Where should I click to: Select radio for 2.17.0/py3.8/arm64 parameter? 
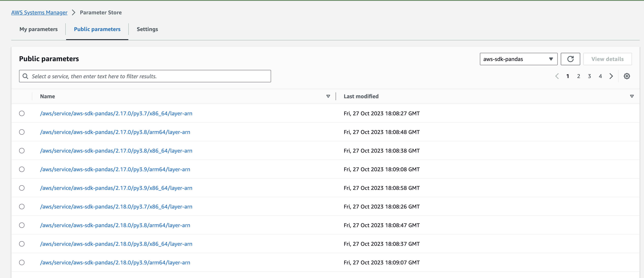click(x=22, y=132)
